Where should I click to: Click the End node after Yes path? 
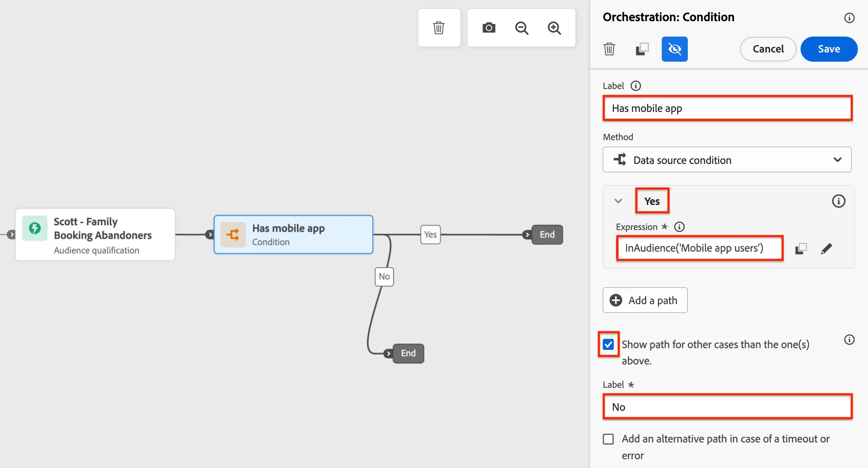click(547, 234)
